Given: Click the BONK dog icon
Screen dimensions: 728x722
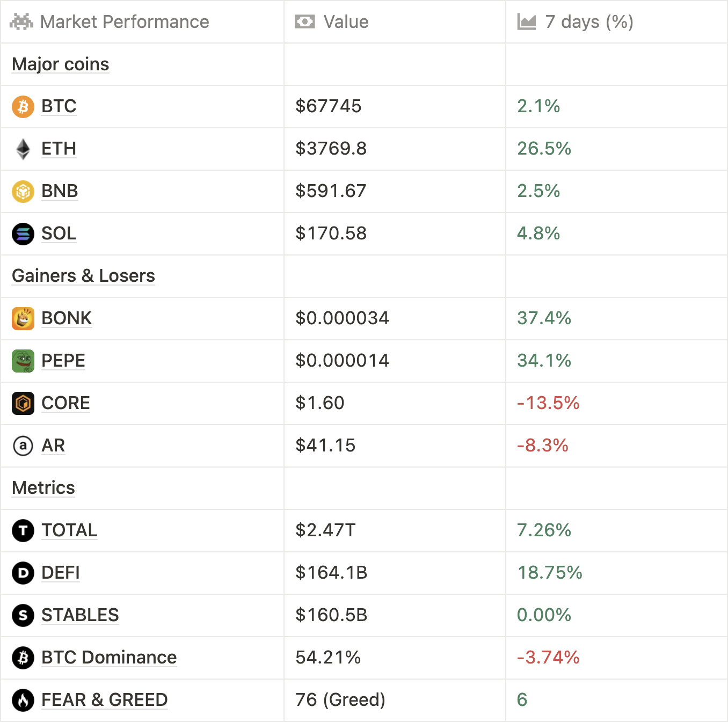Looking at the screenshot, I should click(23, 319).
